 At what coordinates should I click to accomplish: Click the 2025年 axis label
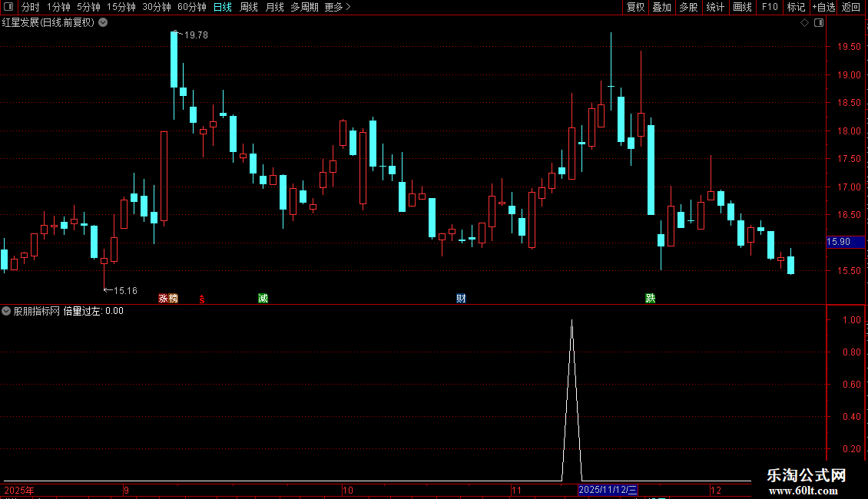(x=19, y=490)
